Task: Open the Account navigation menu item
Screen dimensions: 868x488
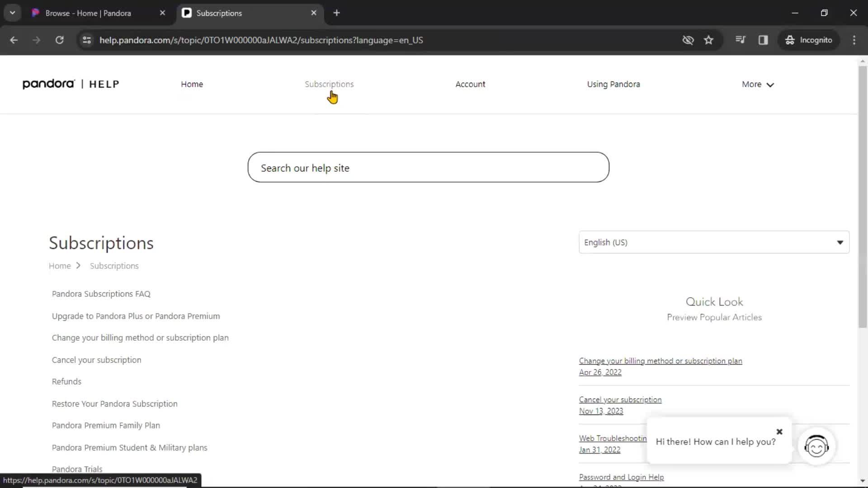Action: coord(470,84)
